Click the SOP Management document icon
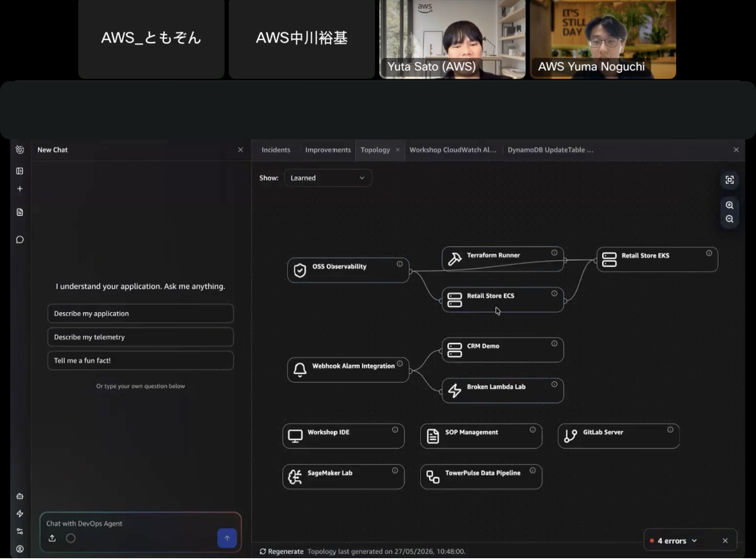Viewport: 756px width, 560px height. [x=433, y=436]
